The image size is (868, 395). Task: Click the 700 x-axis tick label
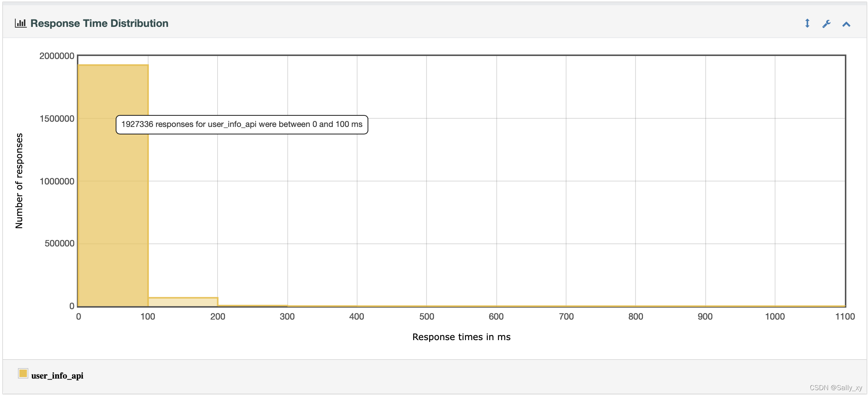(x=566, y=317)
